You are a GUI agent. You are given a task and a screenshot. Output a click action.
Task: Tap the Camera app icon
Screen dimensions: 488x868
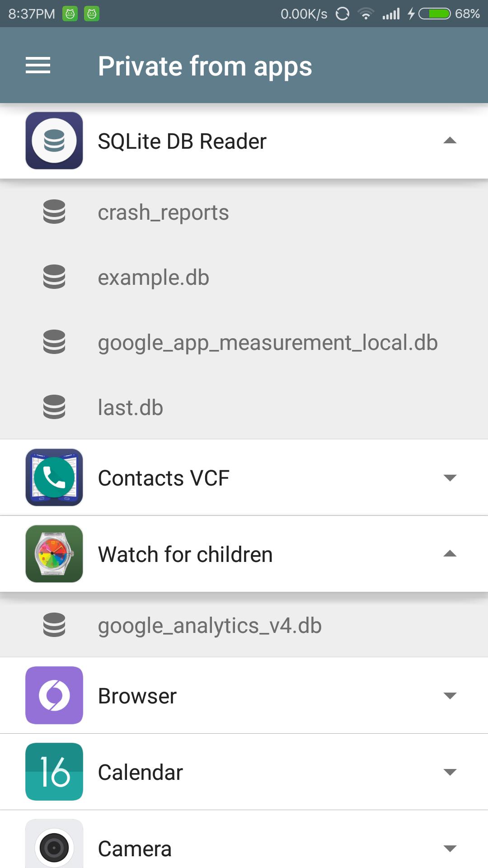54,844
